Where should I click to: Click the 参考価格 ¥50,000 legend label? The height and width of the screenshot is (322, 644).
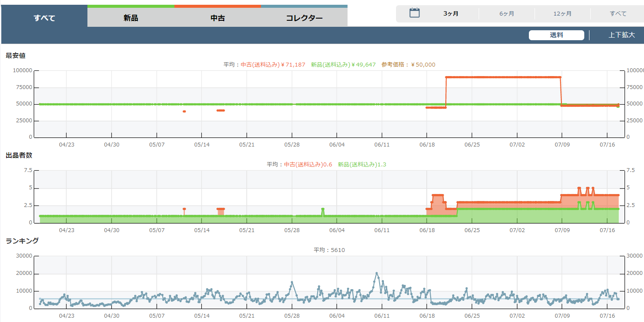(x=408, y=64)
